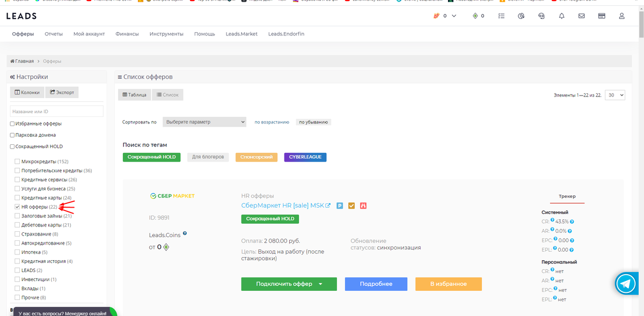Click the Колонки button
644x316 pixels.
point(27,92)
